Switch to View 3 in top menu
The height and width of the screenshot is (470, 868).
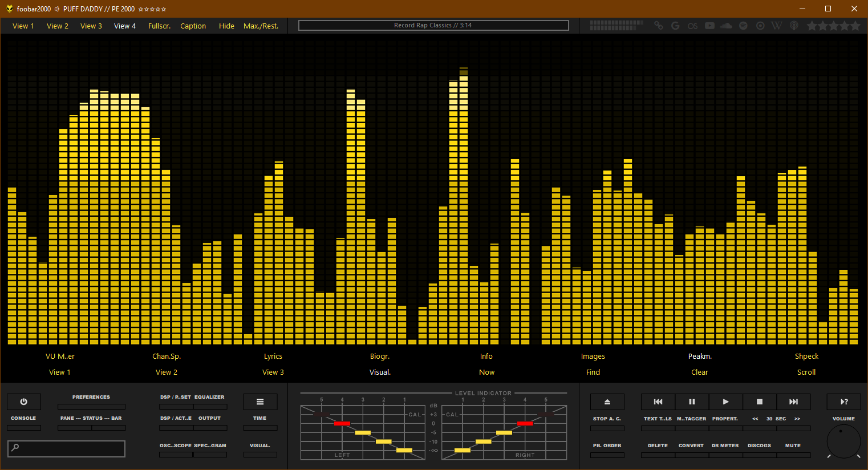click(91, 26)
